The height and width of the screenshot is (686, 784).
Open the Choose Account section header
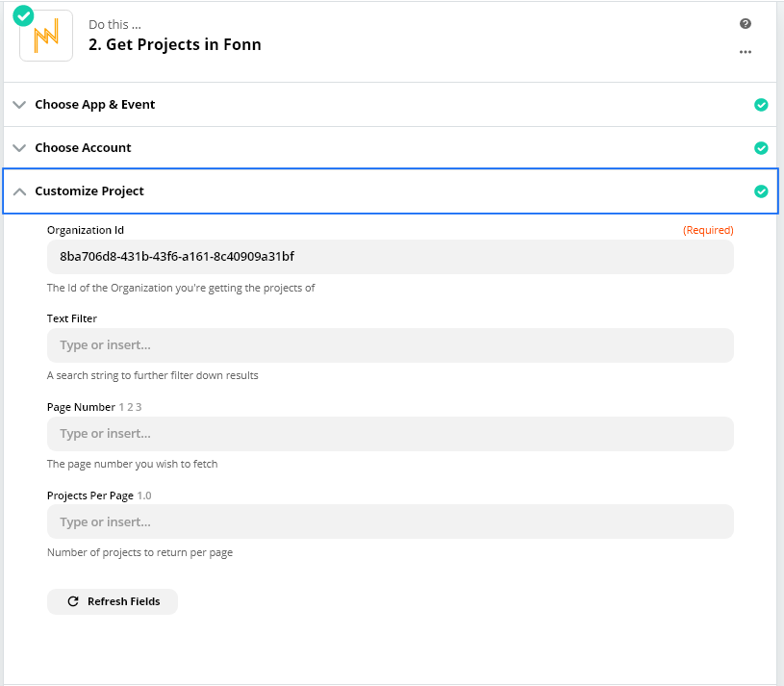click(390, 148)
